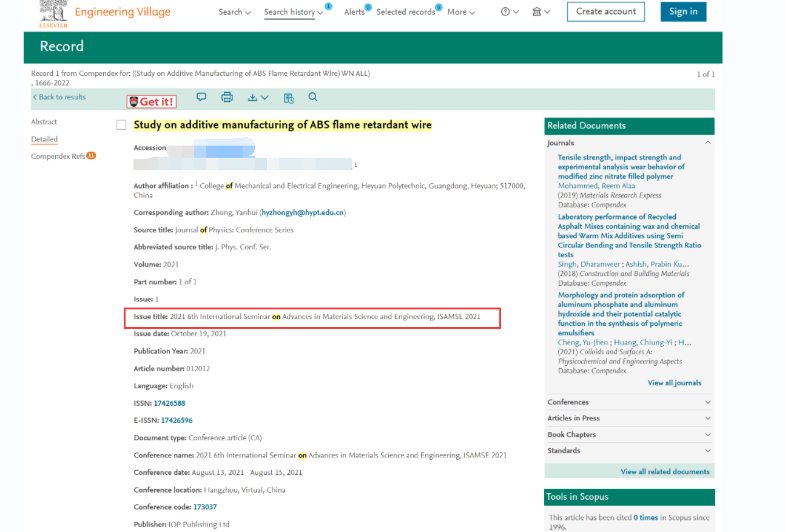Go Back to results

59,97
